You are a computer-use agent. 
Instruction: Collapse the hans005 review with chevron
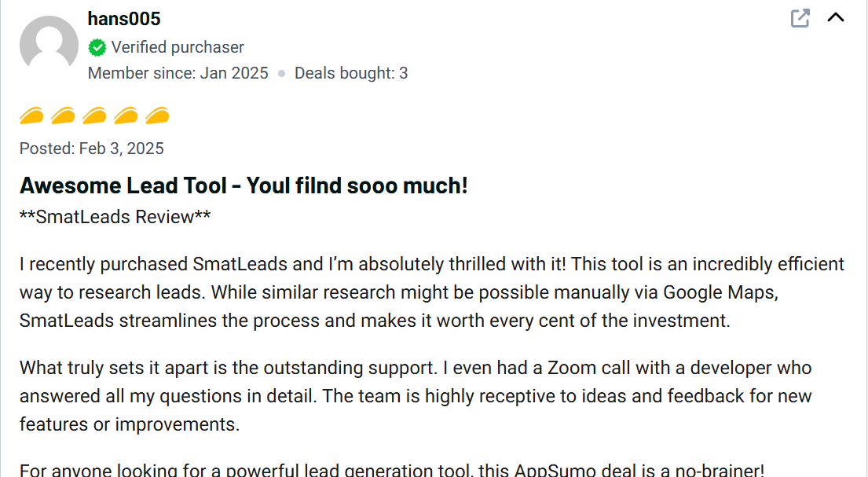(x=836, y=17)
